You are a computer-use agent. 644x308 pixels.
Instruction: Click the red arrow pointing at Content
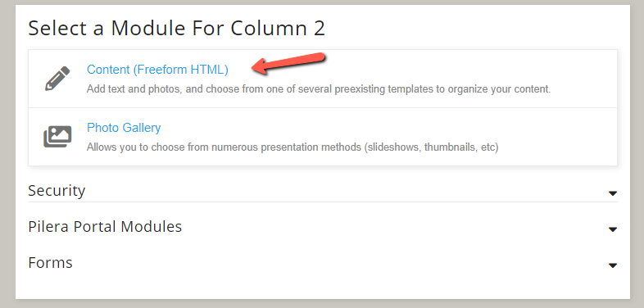click(288, 63)
